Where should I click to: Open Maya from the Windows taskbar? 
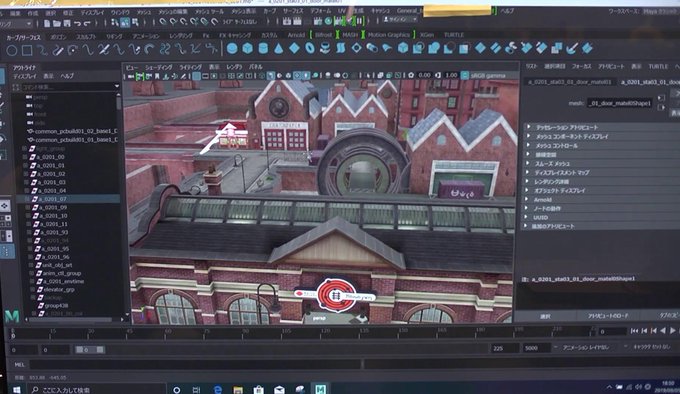click(x=320, y=389)
